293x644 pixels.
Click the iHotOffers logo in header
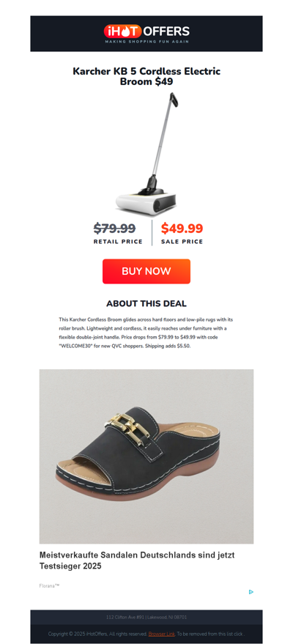point(146,33)
